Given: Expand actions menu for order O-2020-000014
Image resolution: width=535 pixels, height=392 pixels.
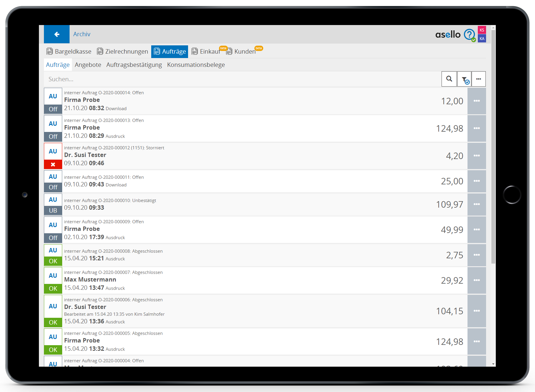Looking at the screenshot, I should 476,101.
